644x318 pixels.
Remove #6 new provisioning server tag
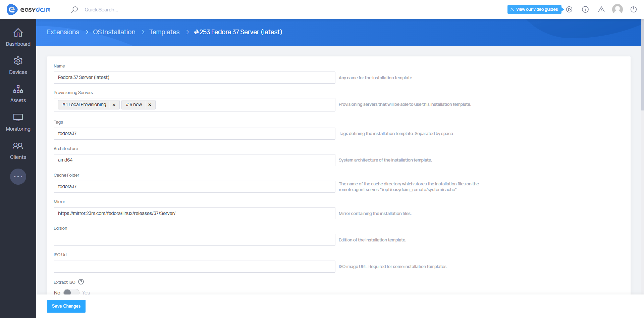pyautogui.click(x=150, y=105)
